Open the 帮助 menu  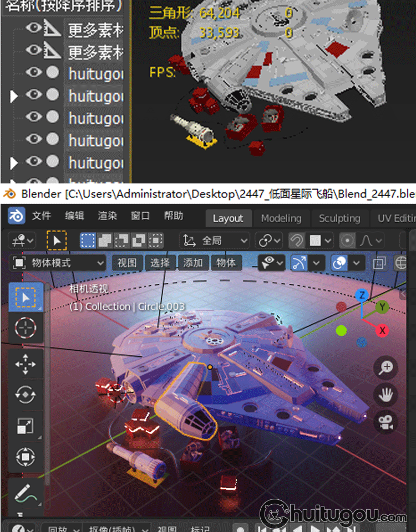tap(174, 216)
